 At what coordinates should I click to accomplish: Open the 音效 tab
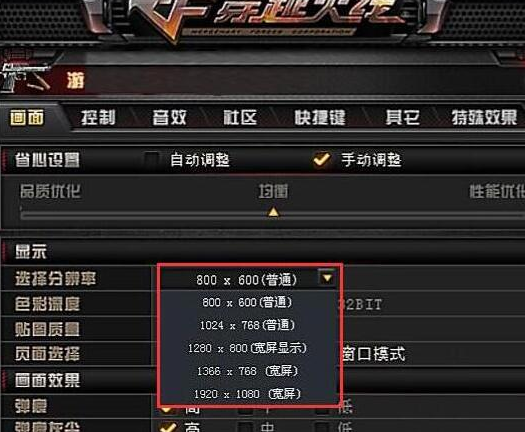point(169,118)
